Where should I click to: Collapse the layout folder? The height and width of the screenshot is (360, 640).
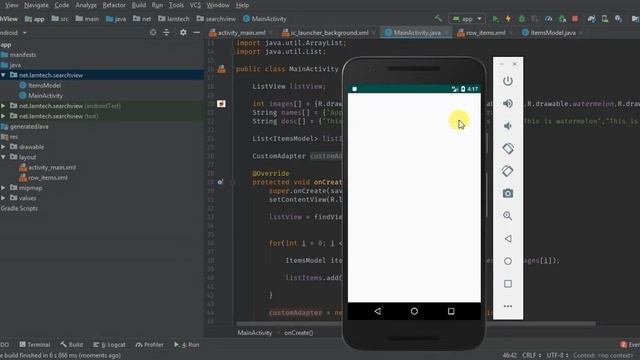coord(3,157)
